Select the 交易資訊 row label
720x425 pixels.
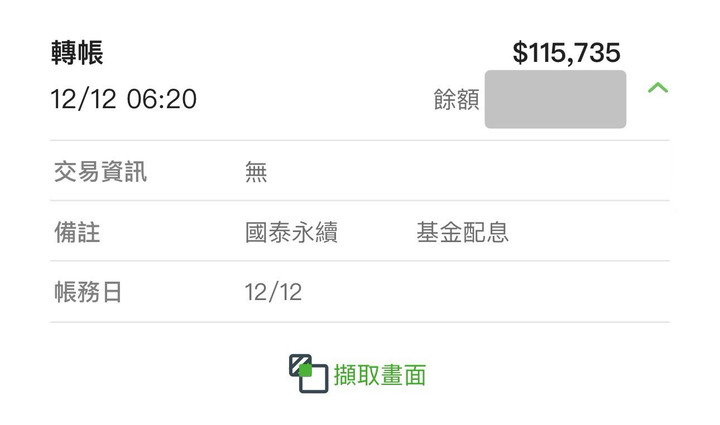101,172
